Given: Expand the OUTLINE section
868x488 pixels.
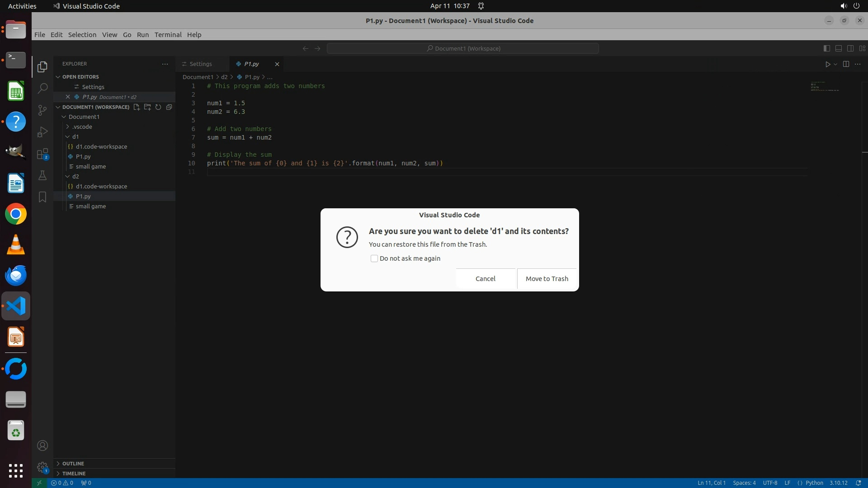Looking at the screenshot, I should click(73, 463).
